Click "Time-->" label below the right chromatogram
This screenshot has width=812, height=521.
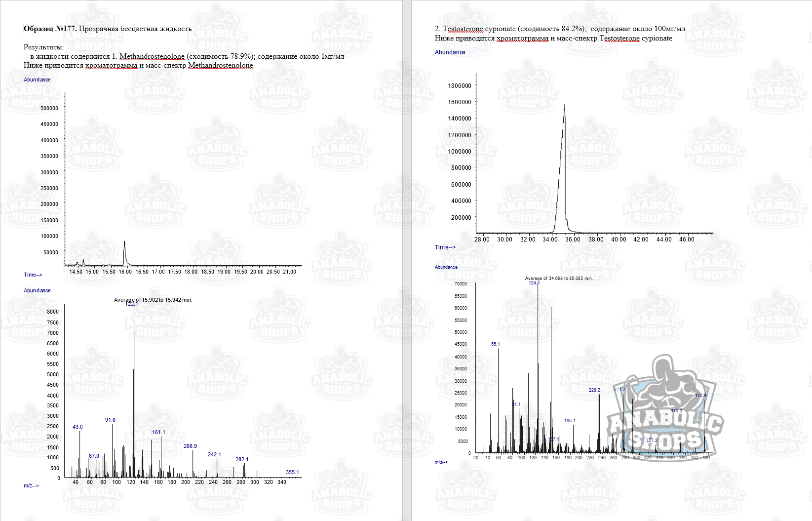[x=445, y=247]
